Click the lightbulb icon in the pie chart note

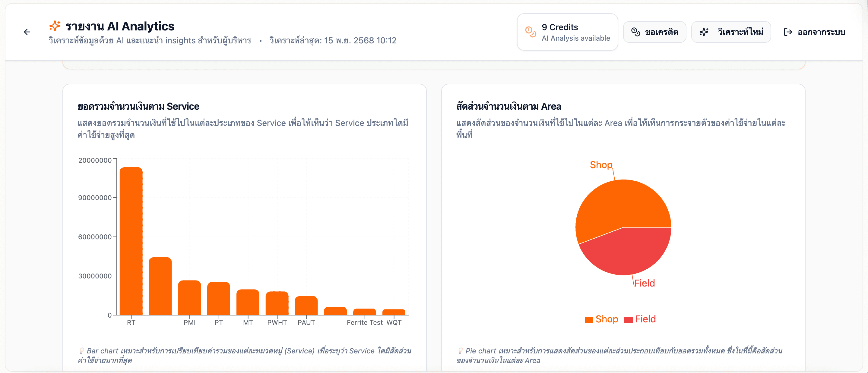tap(460, 351)
